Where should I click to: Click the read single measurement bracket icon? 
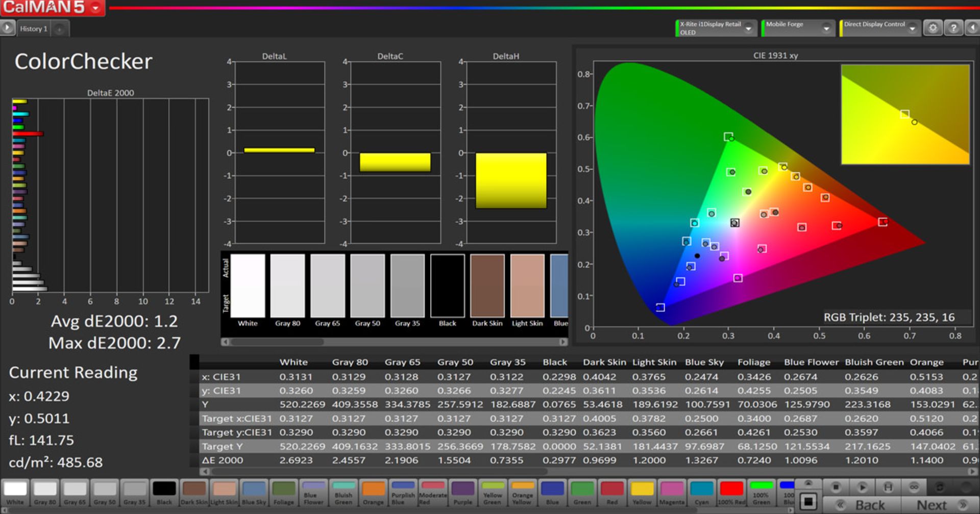tap(888, 487)
